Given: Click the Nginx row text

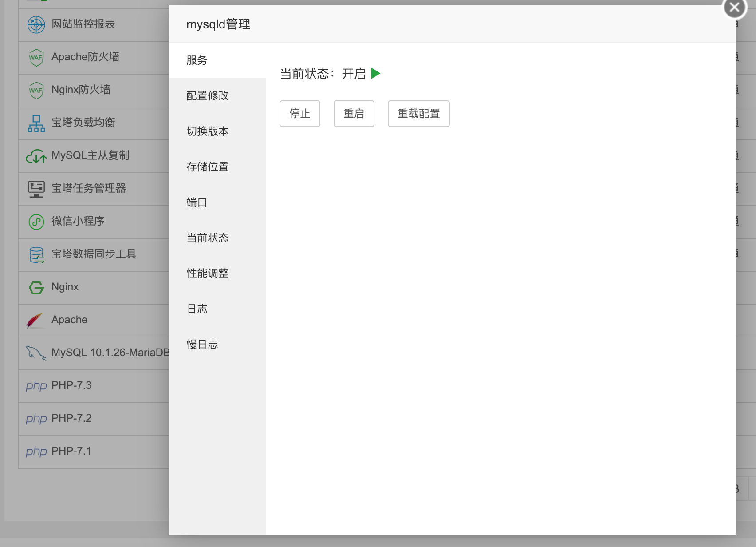Looking at the screenshot, I should pyautogui.click(x=65, y=287).
